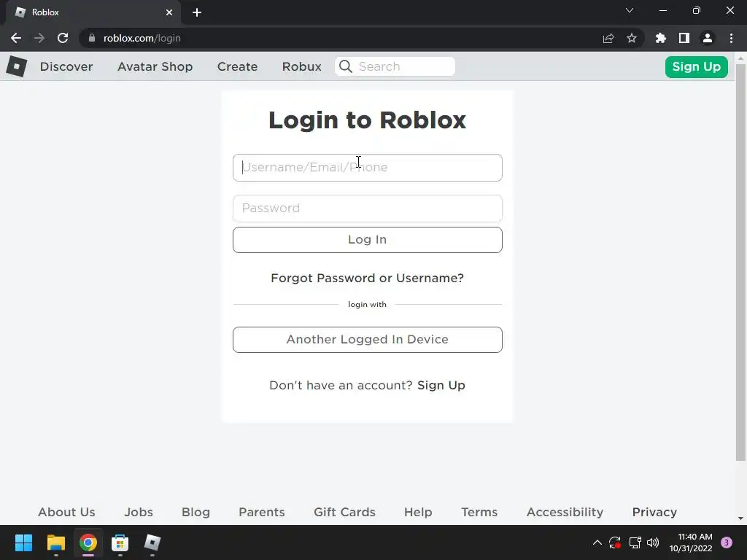Image resolution: width=747 pixels, height=560 pixels.
Task: Open the Help footer link
Action: click(x=418, y=512)
